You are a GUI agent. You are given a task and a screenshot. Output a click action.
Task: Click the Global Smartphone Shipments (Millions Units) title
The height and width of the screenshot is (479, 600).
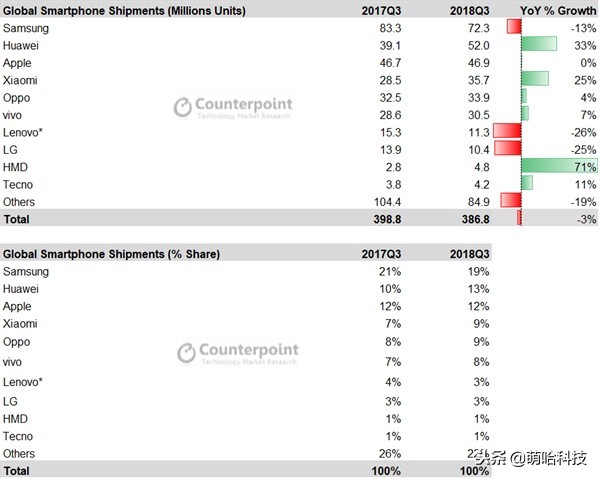coord(126,9)
